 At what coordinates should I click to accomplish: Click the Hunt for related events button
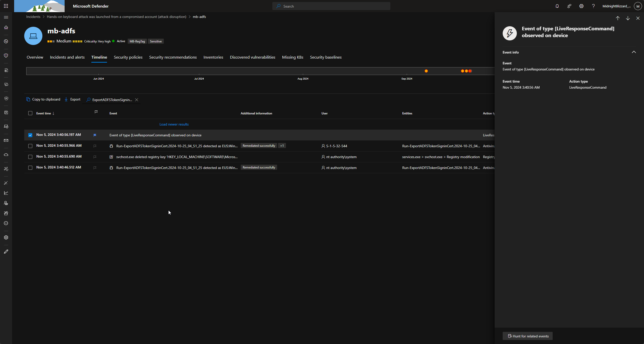tap(528, 336)
